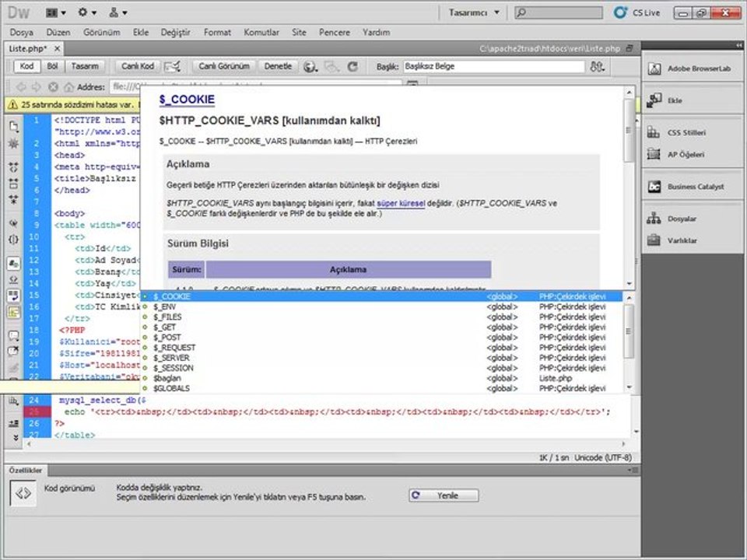Open the Ekle menu

point(141,33)
